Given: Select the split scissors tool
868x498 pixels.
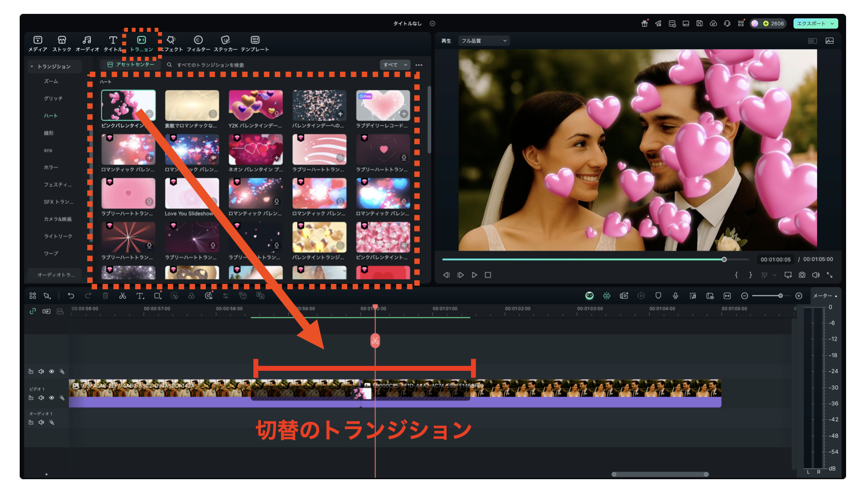Looking at the screenshot, I should (x=123, y=296).
